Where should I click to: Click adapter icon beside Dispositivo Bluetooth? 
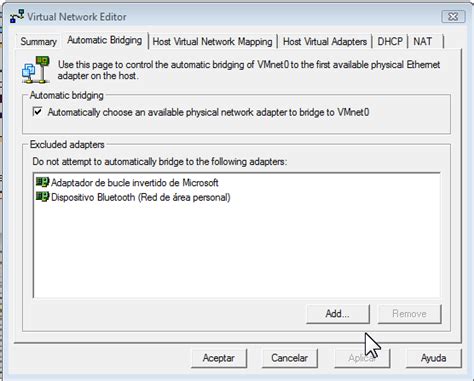[x=42, y=197]
